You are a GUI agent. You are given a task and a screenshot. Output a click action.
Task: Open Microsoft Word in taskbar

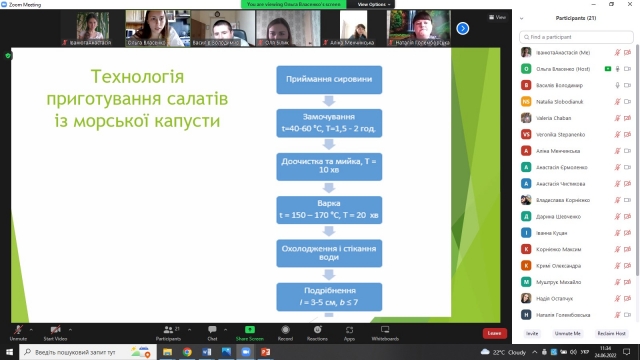tap(207, 352)
